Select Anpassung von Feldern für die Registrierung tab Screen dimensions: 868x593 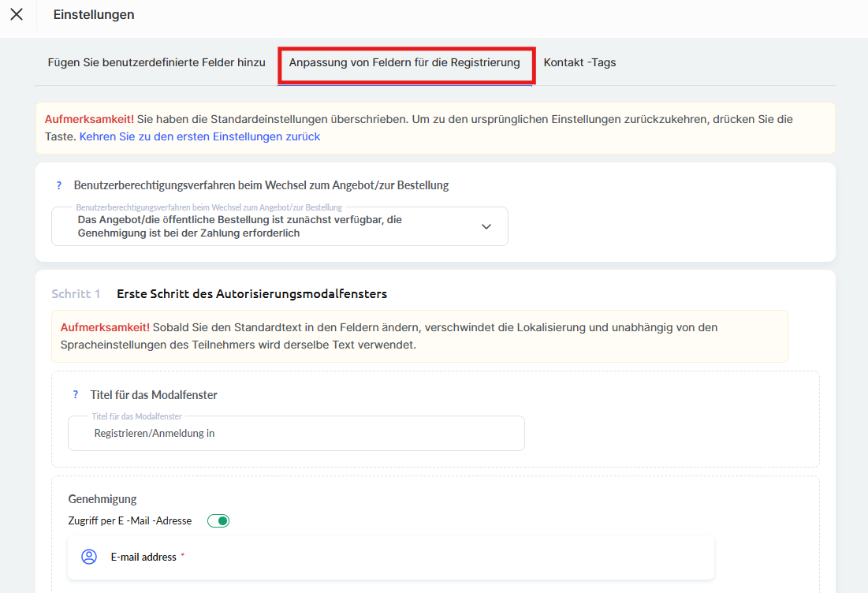[404, 62]
